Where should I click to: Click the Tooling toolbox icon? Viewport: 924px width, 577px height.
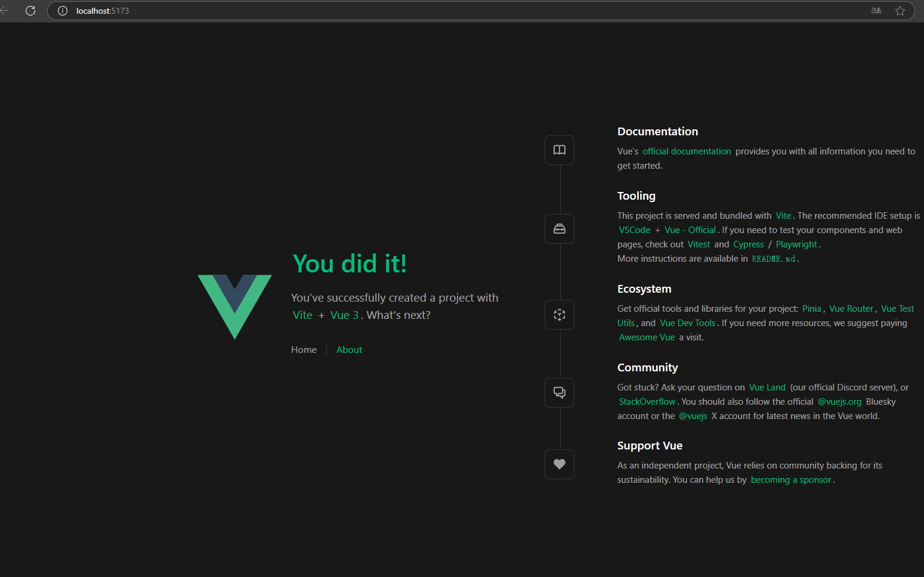click(x=560, y=229)
